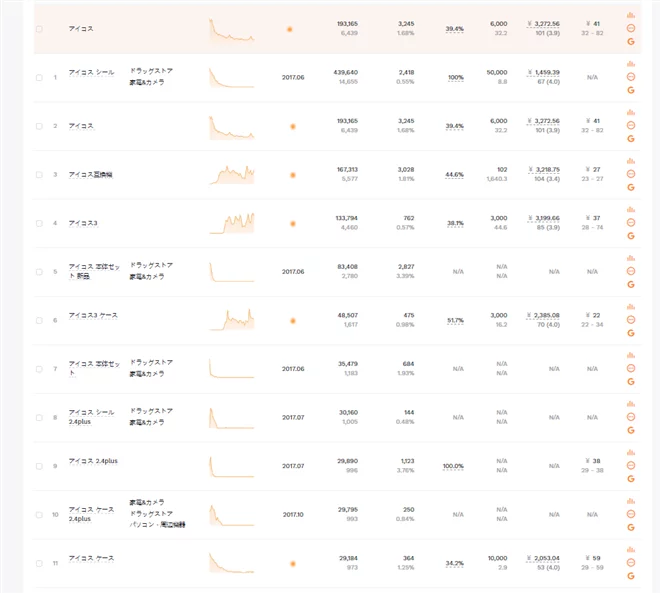
Task: Click Google icon in highlighted top row
Action: click(x=631, y=41)
